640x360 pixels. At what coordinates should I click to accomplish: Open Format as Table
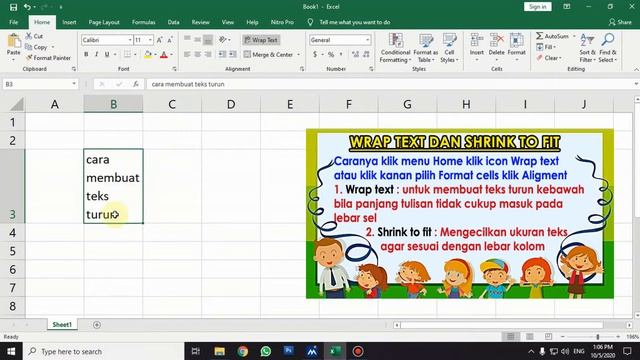[426, 48]
